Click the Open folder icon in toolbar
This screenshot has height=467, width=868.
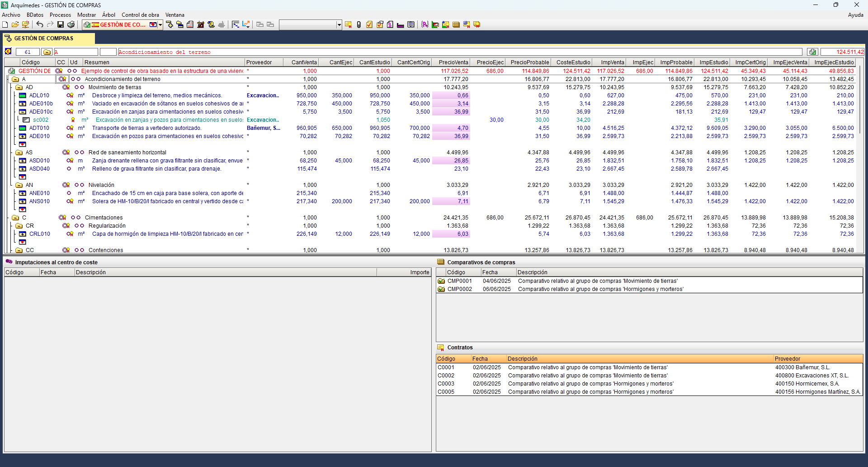tap(15, 24)
